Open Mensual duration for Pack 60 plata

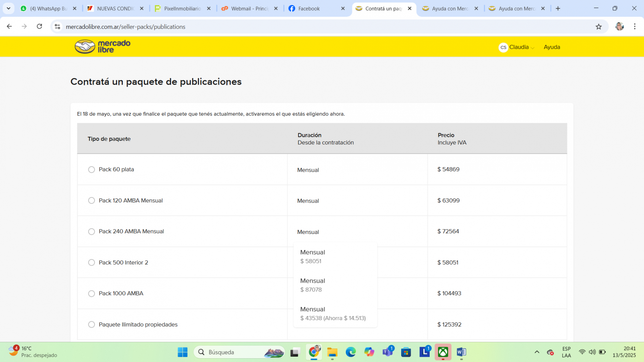coord(308,170)
